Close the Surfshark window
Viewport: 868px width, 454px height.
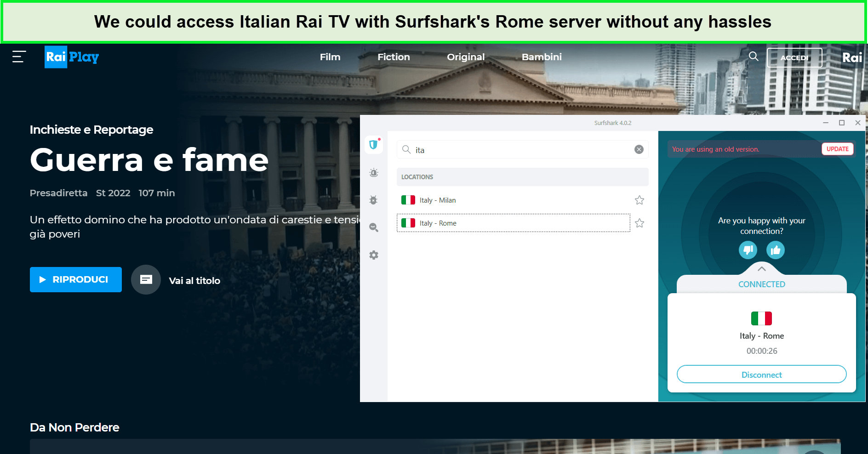[858, 123]
